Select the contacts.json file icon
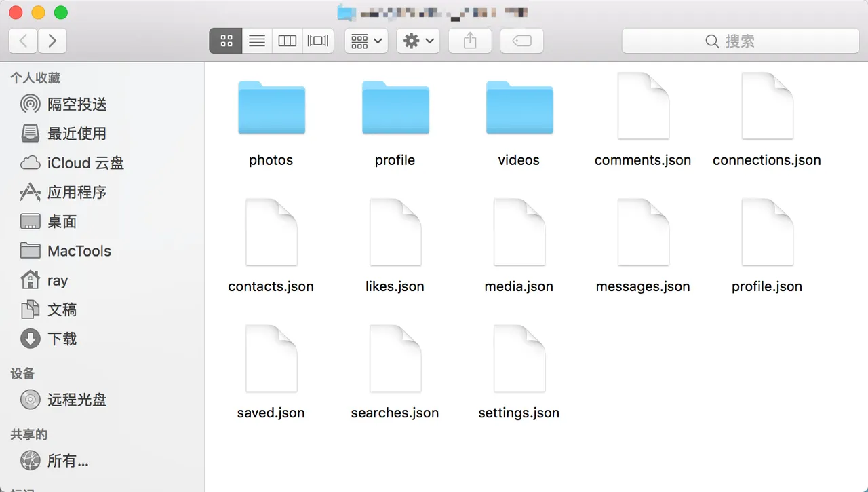Screen dimensions: 868x492 [271, 232]
